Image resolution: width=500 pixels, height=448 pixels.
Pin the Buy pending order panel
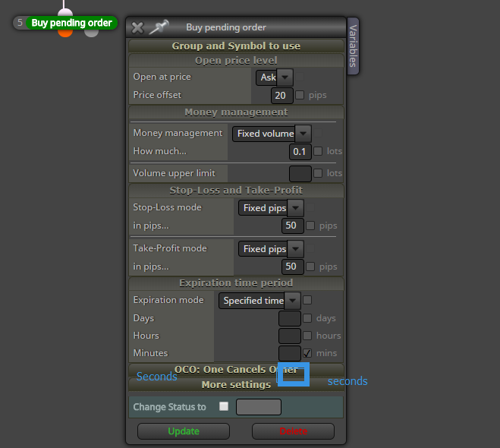(159, 27)
